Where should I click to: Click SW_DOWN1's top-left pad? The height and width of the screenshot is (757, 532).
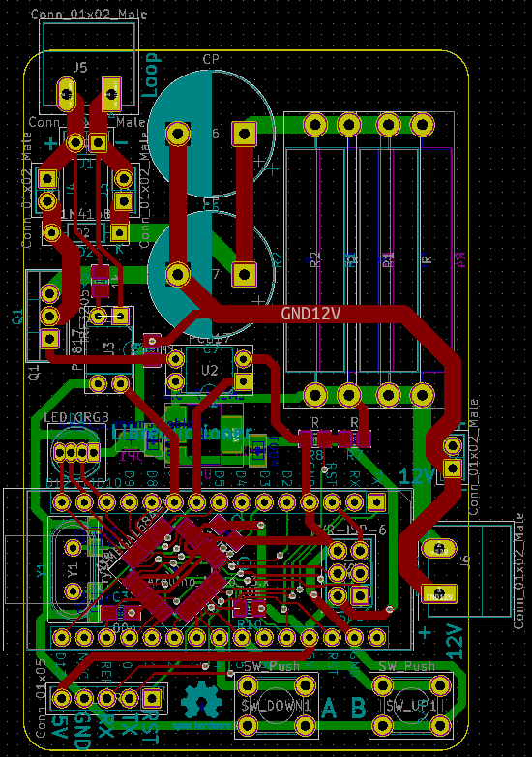pos(248,685)
